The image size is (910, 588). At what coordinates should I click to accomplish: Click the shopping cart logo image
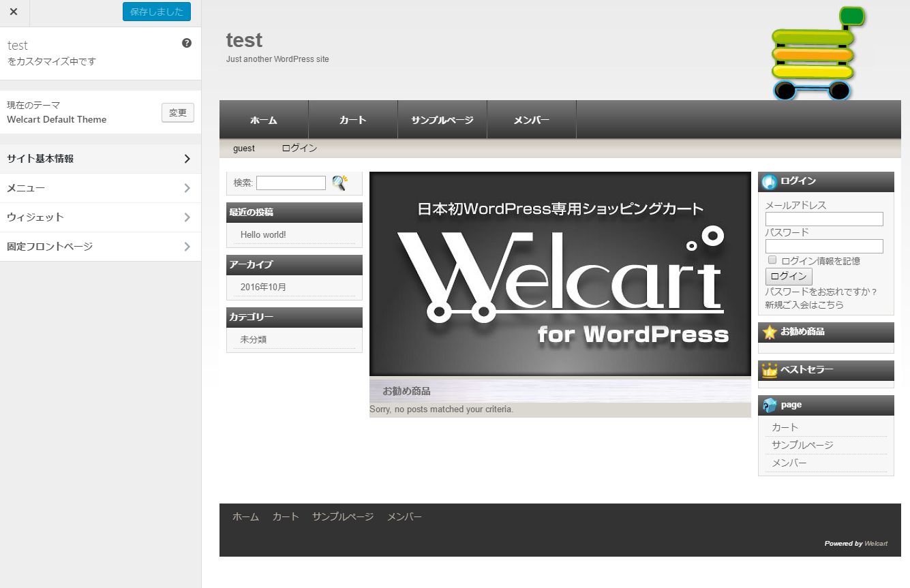[817, 53]
